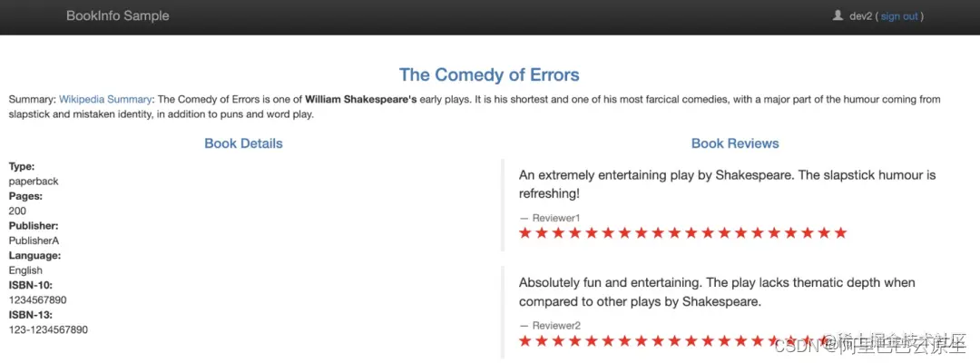This screenshot has height=363, width=980.
Task: Click the Book Details section heading
Action: point(244,143)
